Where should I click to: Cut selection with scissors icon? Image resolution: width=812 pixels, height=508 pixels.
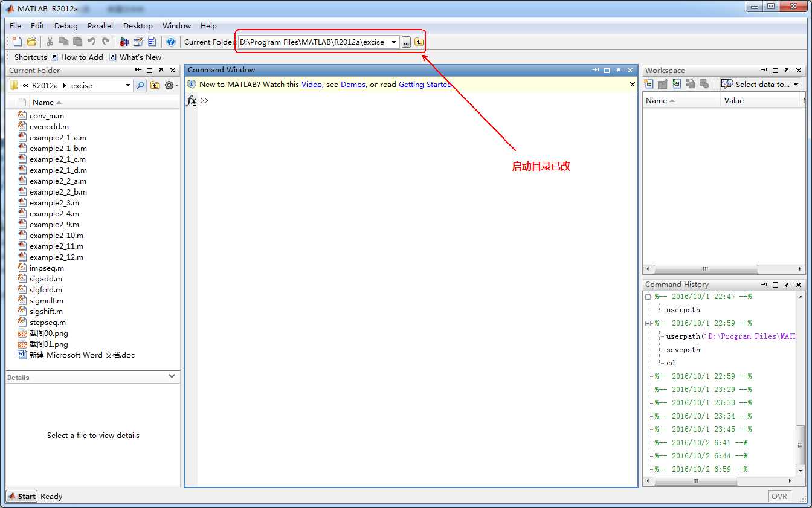point(50,42)
